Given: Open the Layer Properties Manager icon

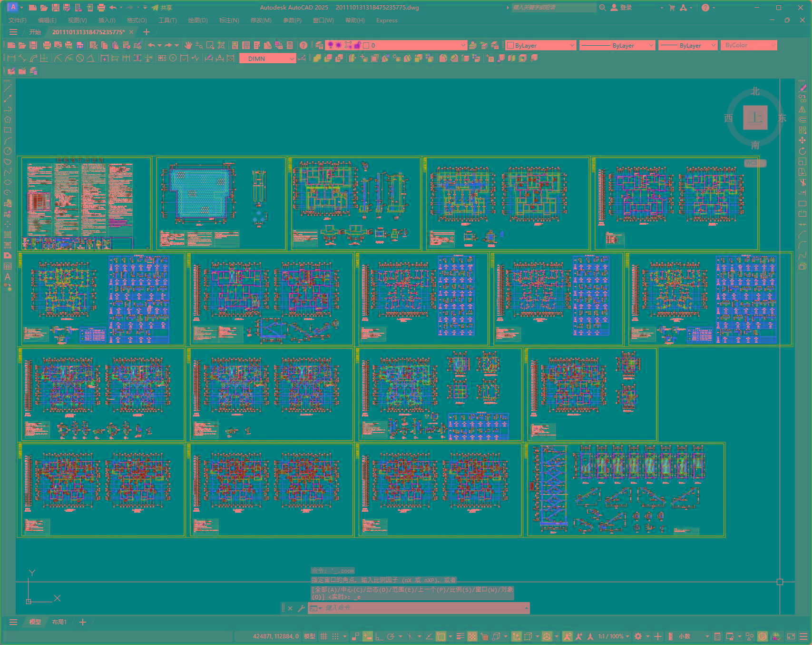Looking at the screenshot, I should tap(319, 45).
